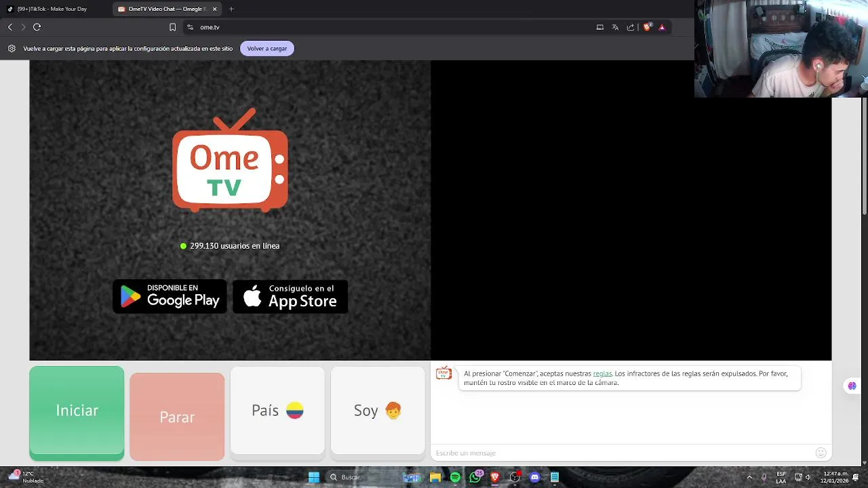Screen dimensions: 868x488
Task: Open Brave Shields lion icon
Action: (x=647, y=27)
